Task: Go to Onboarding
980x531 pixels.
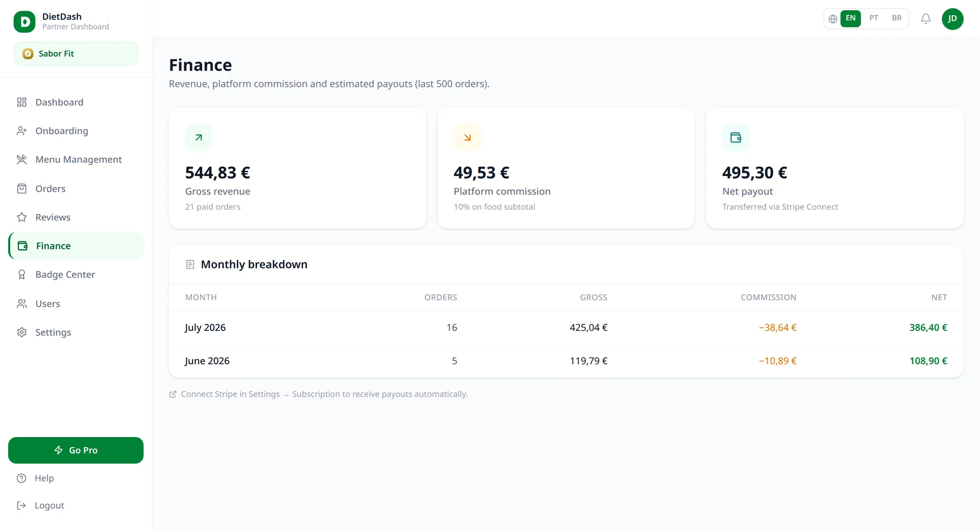Action: pos(76,131)
